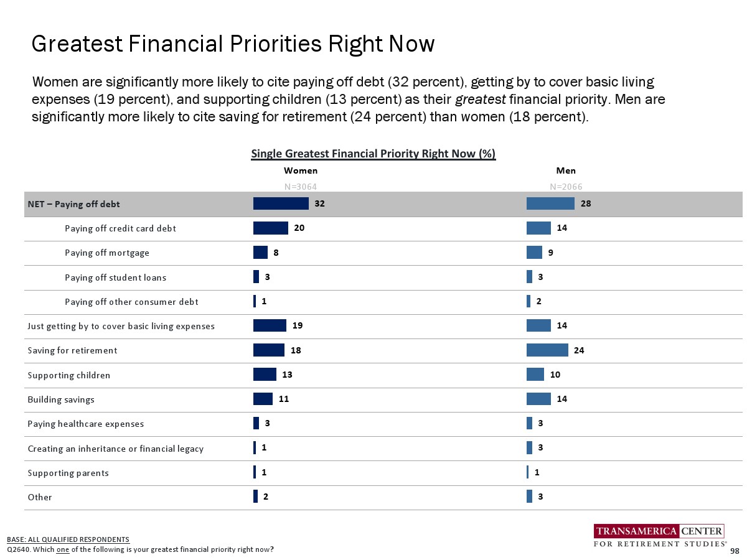Select the 'Paying off mortgage' label

coord(107,253)
